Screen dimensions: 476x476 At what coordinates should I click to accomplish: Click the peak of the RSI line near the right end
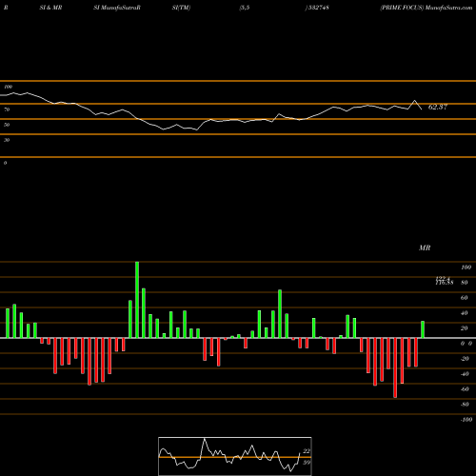point(414,101)
